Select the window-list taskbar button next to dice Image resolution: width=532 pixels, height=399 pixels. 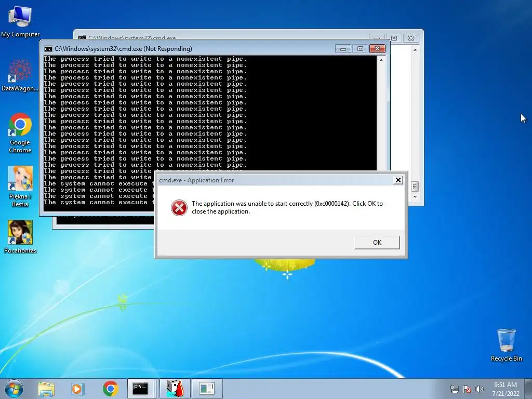coord(207,389)
